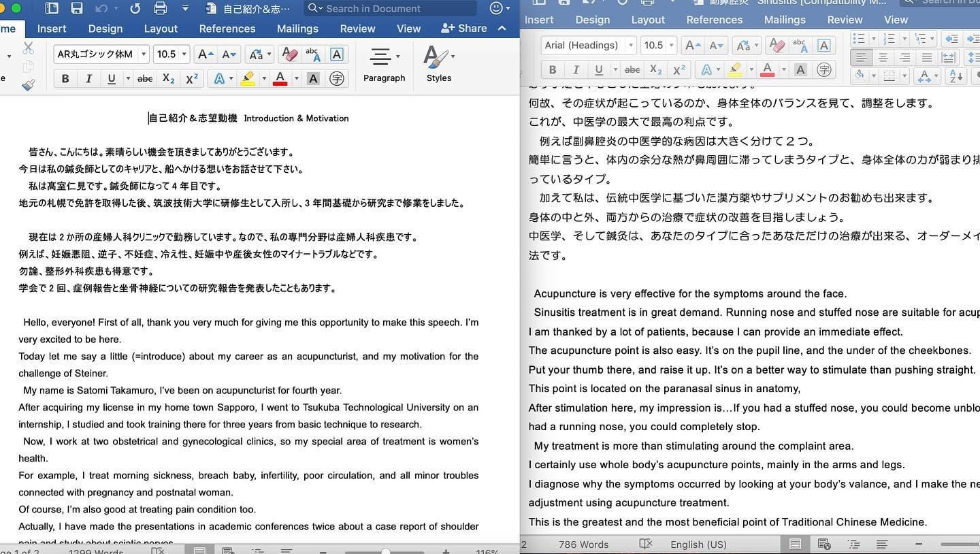Apply character border in the left window

click(336, 54)
